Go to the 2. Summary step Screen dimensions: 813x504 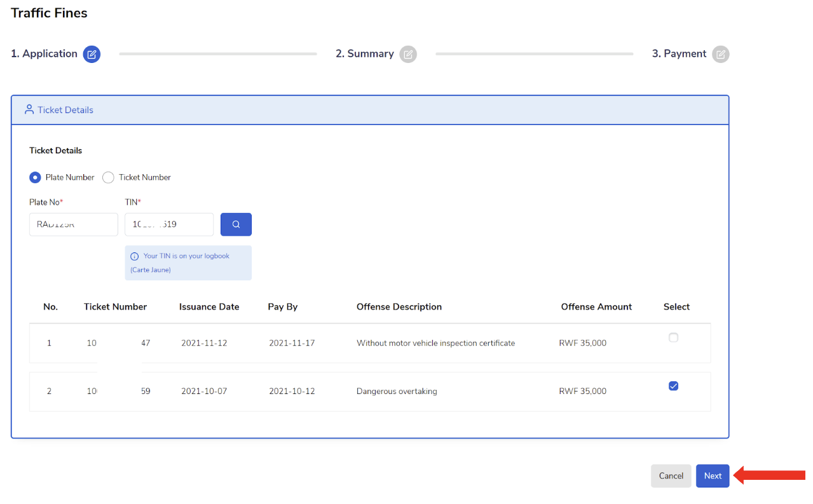tap(365, 54)
